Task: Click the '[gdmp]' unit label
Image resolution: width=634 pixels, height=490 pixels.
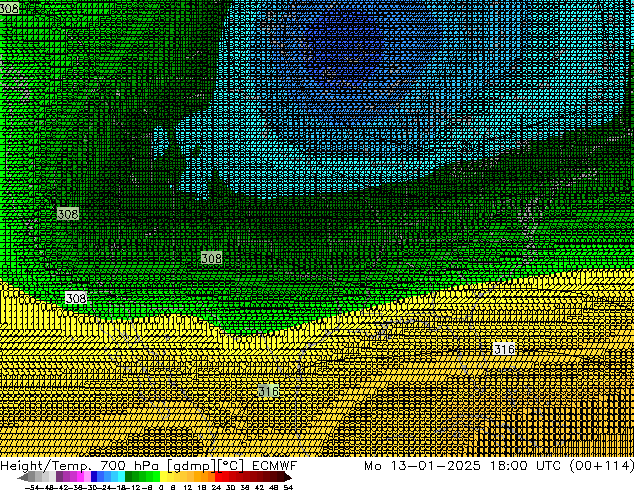Action: coord(192,466)
